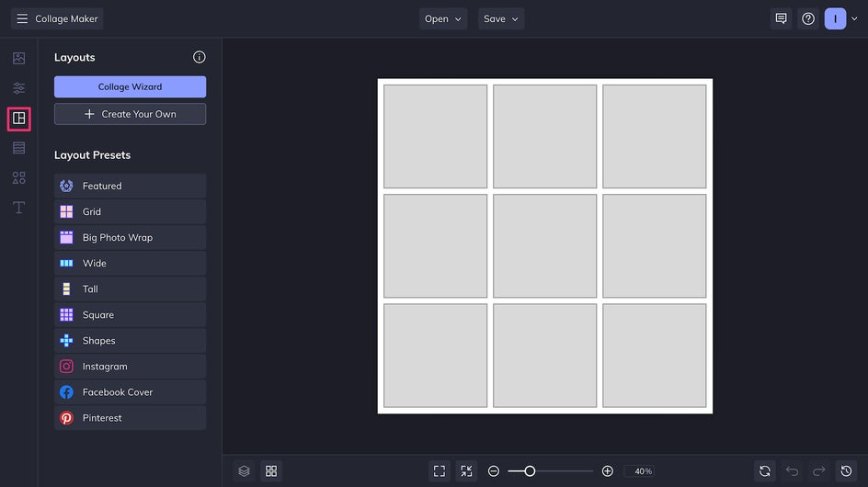Select the Text tool sidebar icon
This screenshot has height=487, width=868.
pyautogui.click(x=18, y=208)
